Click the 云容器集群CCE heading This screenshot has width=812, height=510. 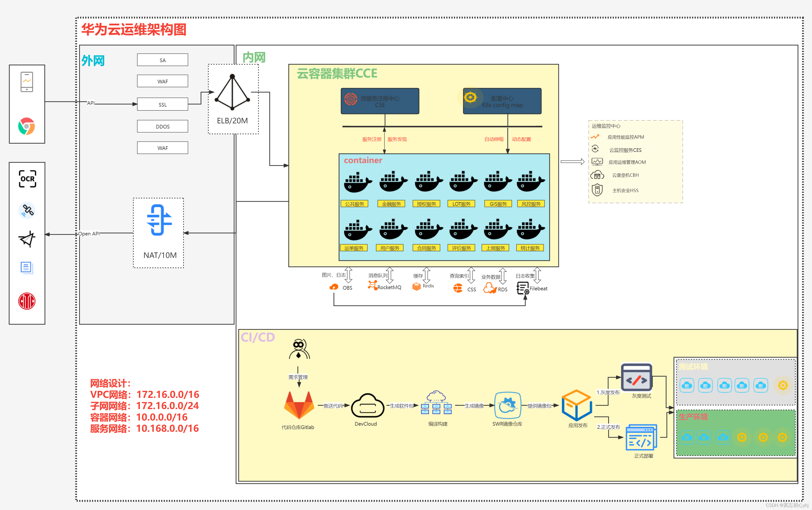point(337,73)
